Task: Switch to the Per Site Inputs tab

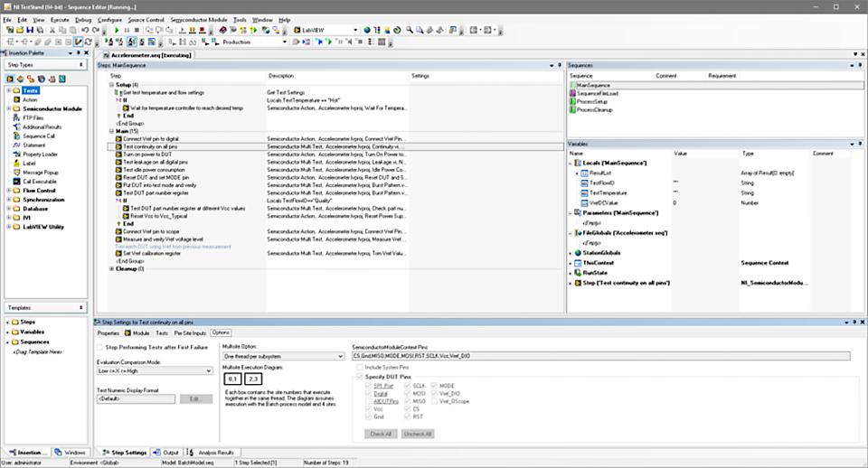Action: pyautogui.click(x=190, y=333)
